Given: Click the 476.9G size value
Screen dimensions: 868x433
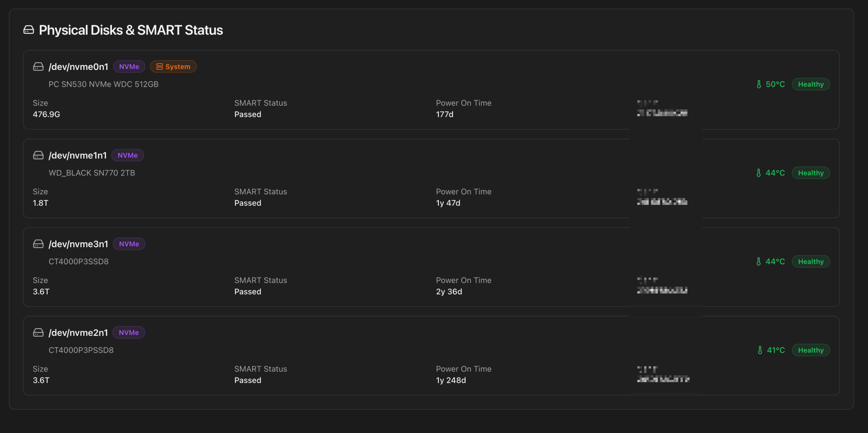Looking at the screenshot, I should tap(46, 114).
